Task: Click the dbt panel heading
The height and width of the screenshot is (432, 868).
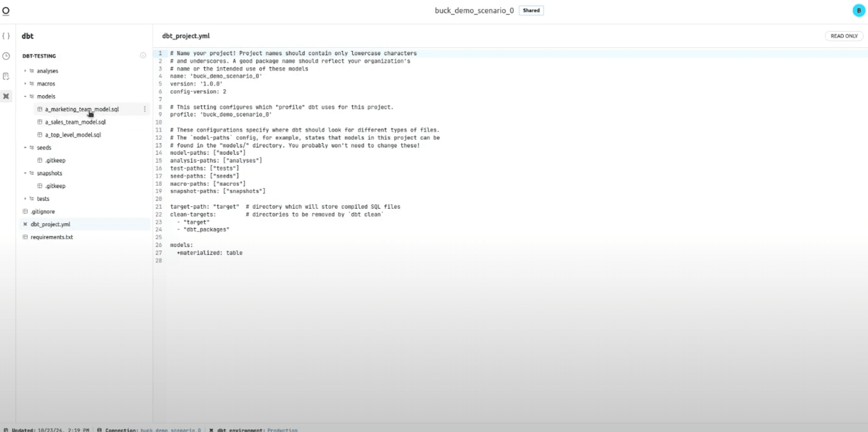Action: (28, 36)
